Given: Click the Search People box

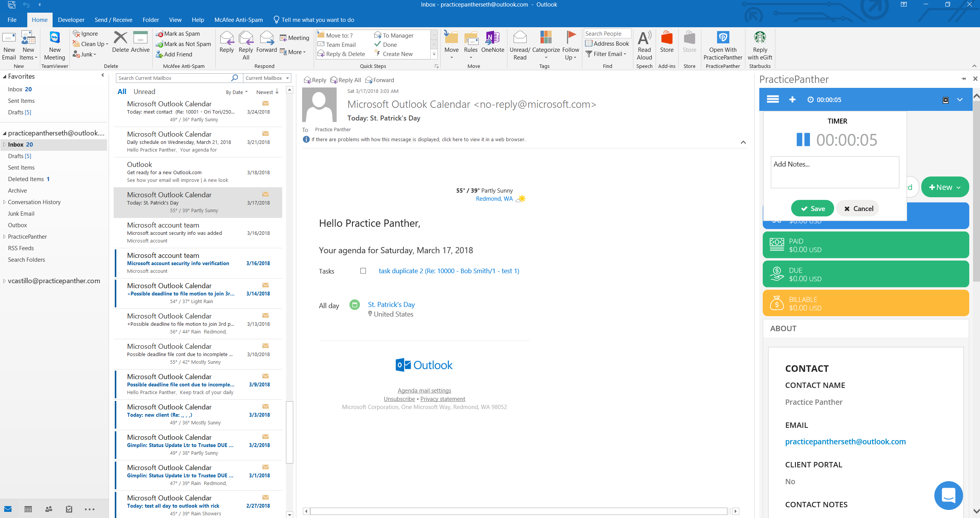Looking at the screenshot, I should pyautogui.click(x=607, y=34).
